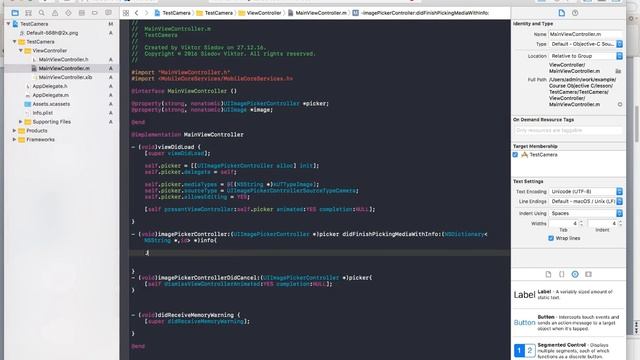Show the Quick Help inspector icon
Image resolution: width=640 pixels, height=360 pixels.
(x=575, y=13)
